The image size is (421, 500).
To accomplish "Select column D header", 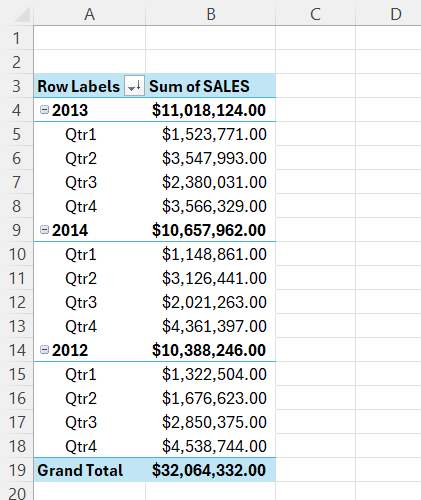I will click(389, 14).
